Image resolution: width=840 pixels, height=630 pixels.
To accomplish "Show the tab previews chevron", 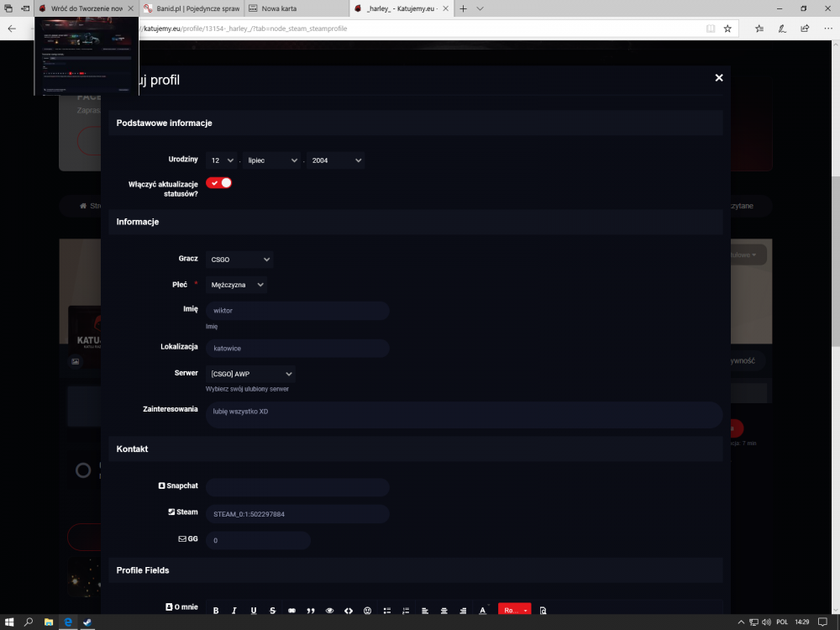I will 480,8.
